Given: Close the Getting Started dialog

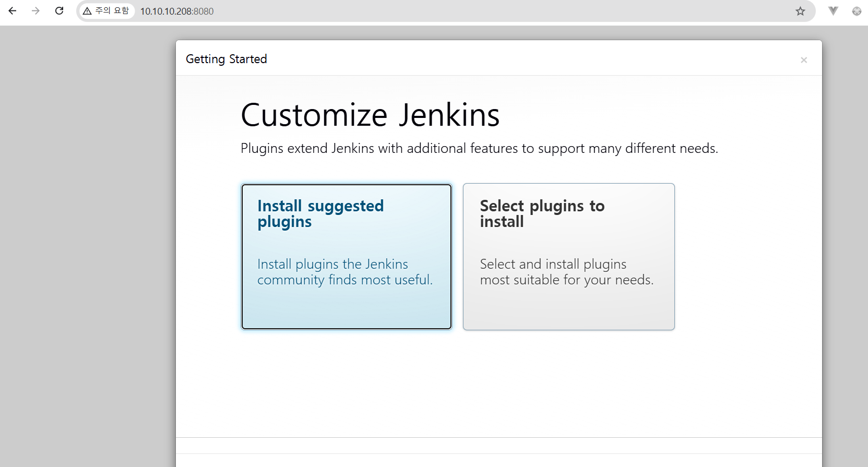Looking at the screenshot, I should click(804, 60).
